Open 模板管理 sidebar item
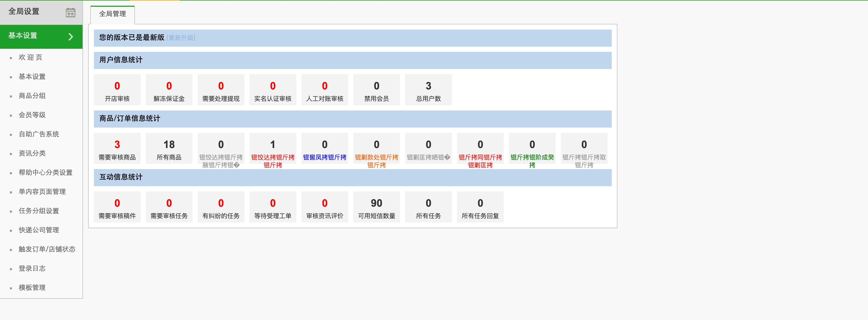Image resolution: width=868 pixels, height=320 pixels. (32, 288)
